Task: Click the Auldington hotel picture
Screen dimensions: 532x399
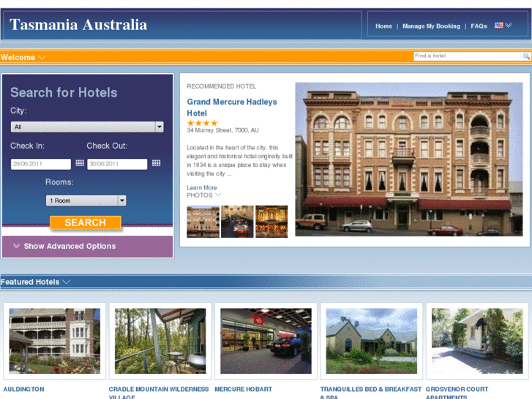Action: [55, 341]
